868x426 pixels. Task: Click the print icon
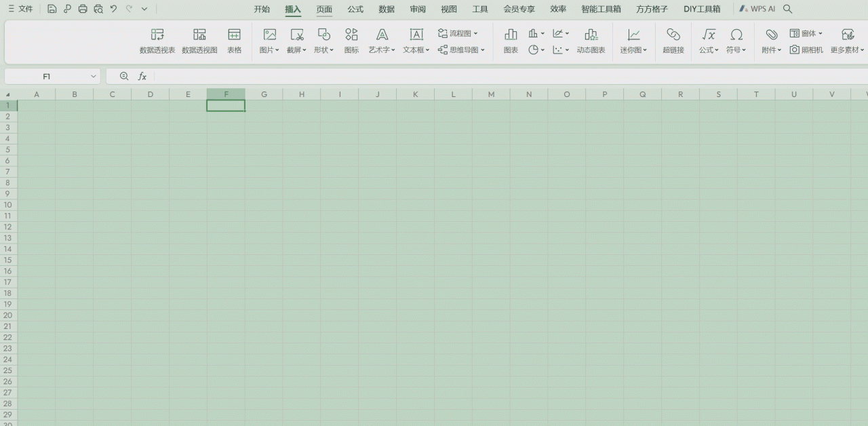coord(83,9)
